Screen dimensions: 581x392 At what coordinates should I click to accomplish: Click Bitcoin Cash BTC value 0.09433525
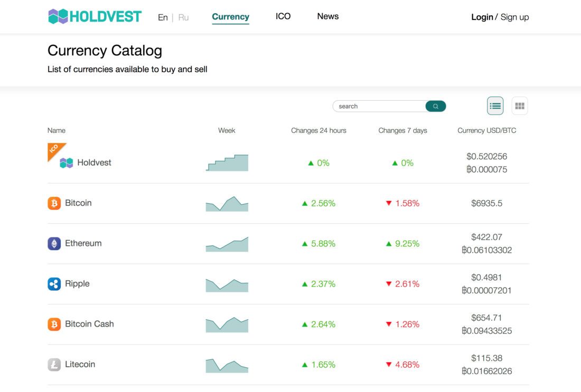(487, 331)
